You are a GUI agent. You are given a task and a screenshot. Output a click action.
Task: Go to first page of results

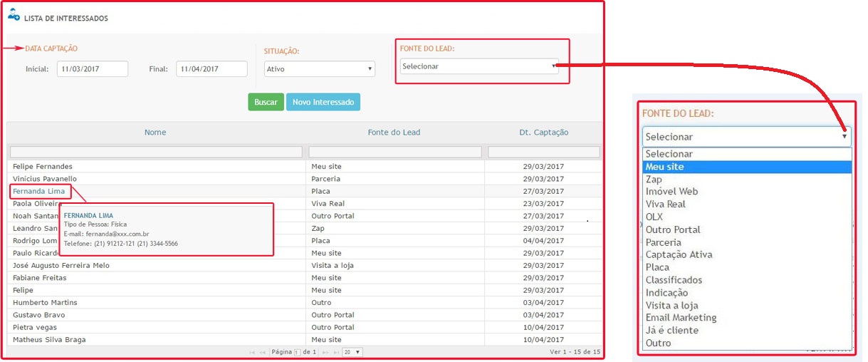click(253, 352)
